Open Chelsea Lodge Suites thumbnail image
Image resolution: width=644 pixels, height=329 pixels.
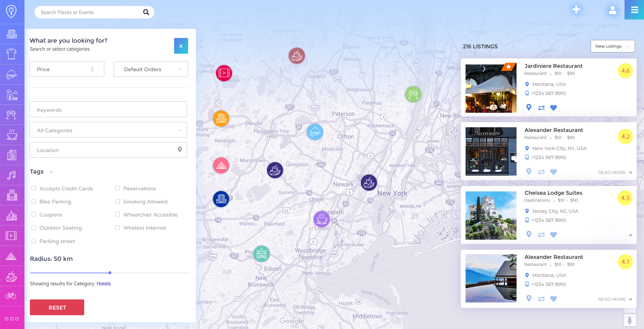click(x=491, y=216)
